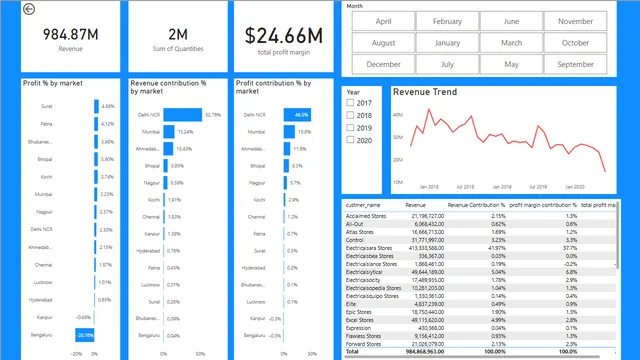The height and width of the screenshot is (360, 640).
Task: Click Nagpur bar in Revenue contribution chart
Action: (x=165, y=183)
